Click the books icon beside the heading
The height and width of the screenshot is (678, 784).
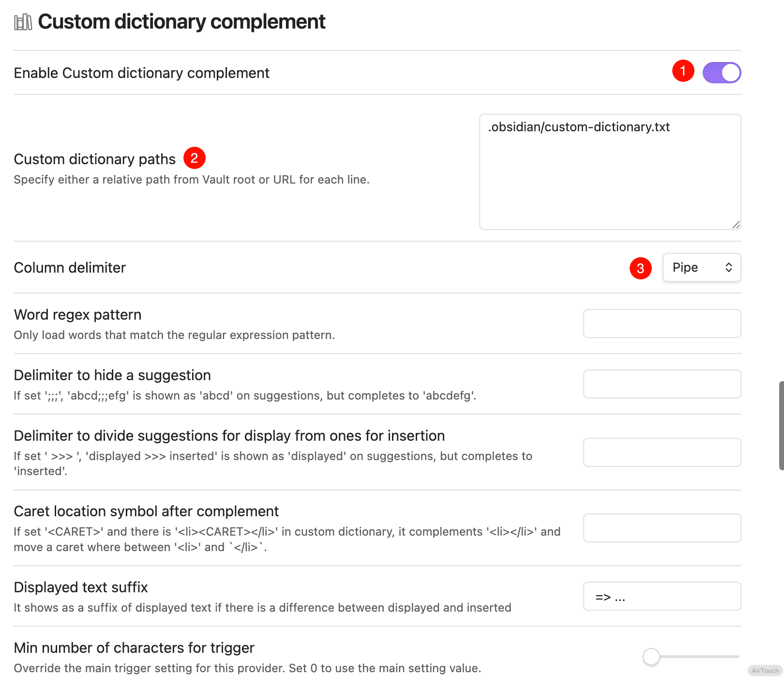(x=23, y=22)
